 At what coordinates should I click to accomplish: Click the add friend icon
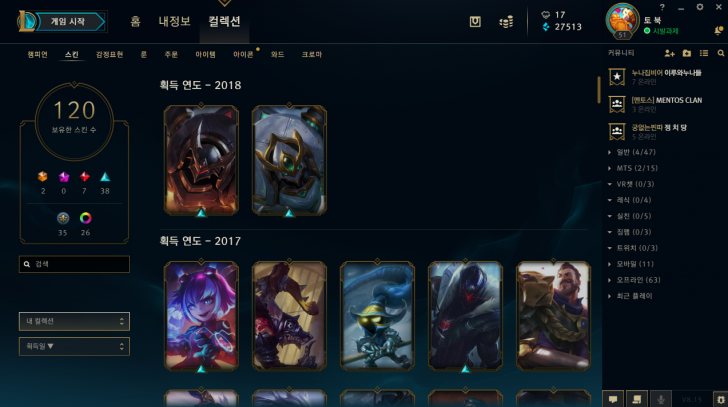pyautogui.click(x=669, y=53)
